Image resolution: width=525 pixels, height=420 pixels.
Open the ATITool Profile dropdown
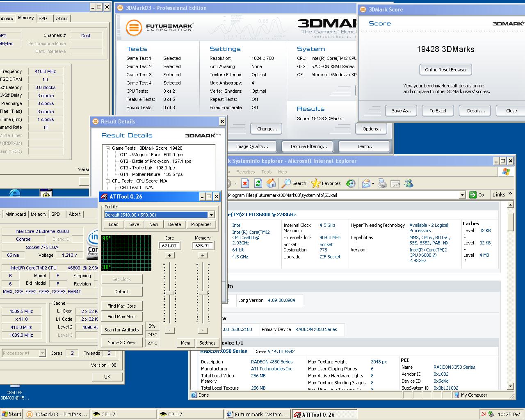pos(211,215)
